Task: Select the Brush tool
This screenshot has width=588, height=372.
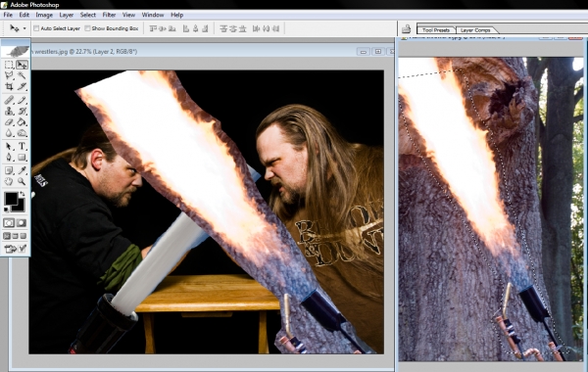Action: [x=22, y=100]
